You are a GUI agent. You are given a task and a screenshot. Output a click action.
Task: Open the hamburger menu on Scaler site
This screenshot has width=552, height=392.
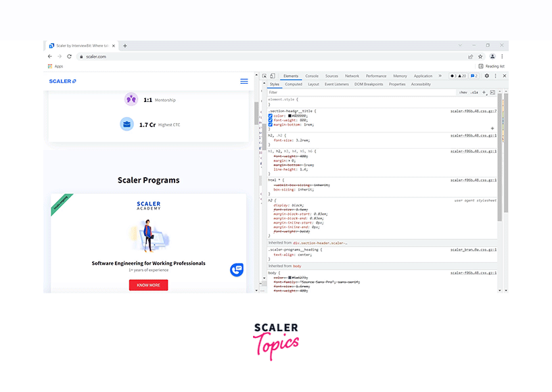[244, 81]
